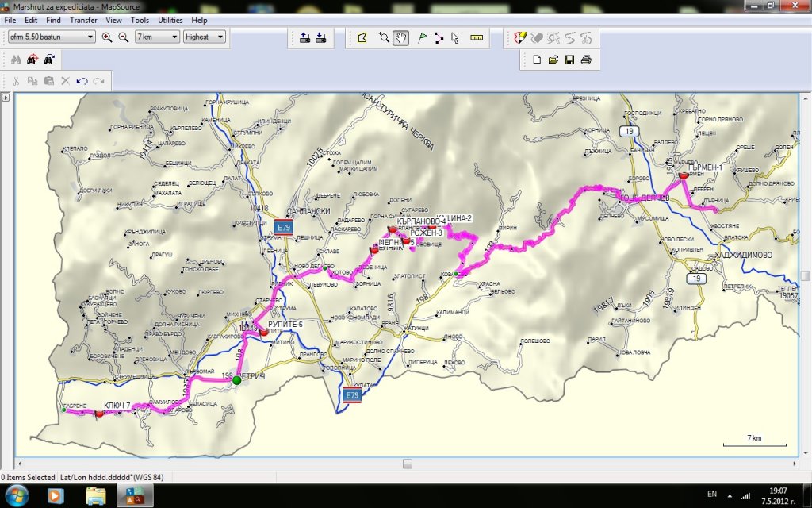The height and width of the screenshot is (508, 812).
Task: Select the Hand pan tool
Action: point(400,38)
